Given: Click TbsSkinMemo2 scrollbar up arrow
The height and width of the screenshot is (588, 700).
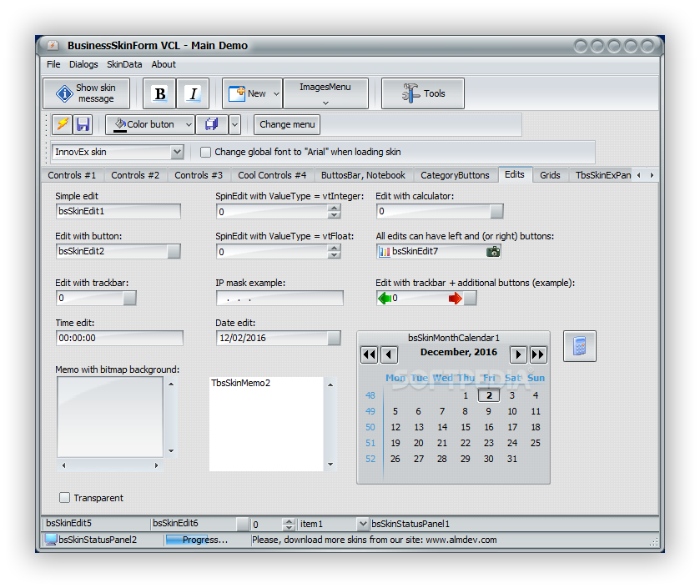Looking at the screenshot, I should (x=330, y=384).
